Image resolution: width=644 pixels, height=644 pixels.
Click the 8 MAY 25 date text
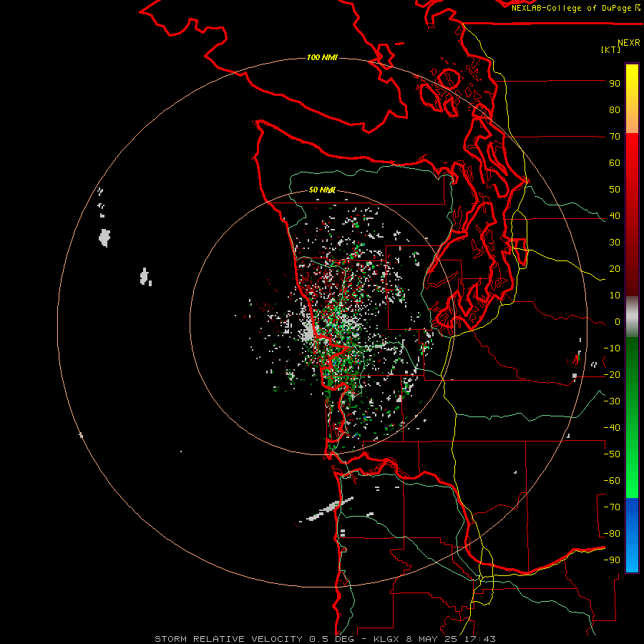431,639
